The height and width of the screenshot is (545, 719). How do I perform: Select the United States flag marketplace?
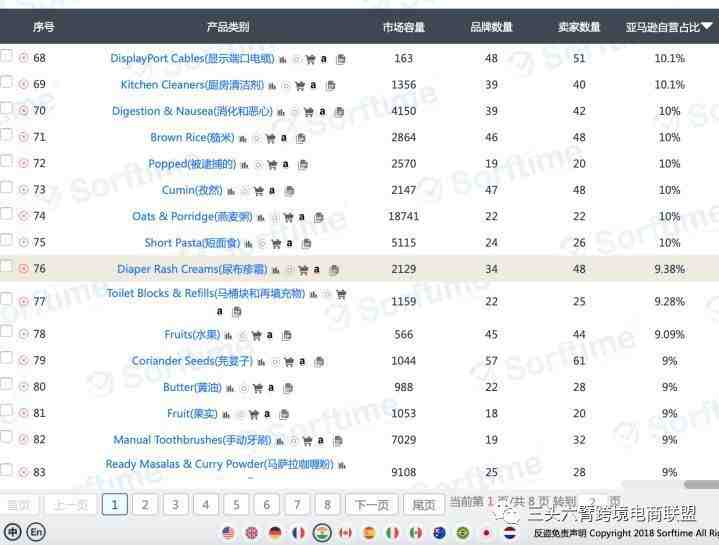coord(228,533)
